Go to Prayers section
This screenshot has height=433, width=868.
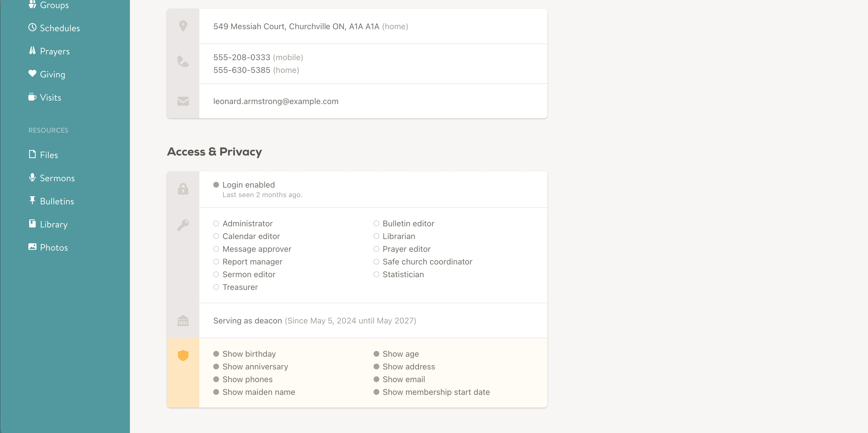(x=49, y=51)
